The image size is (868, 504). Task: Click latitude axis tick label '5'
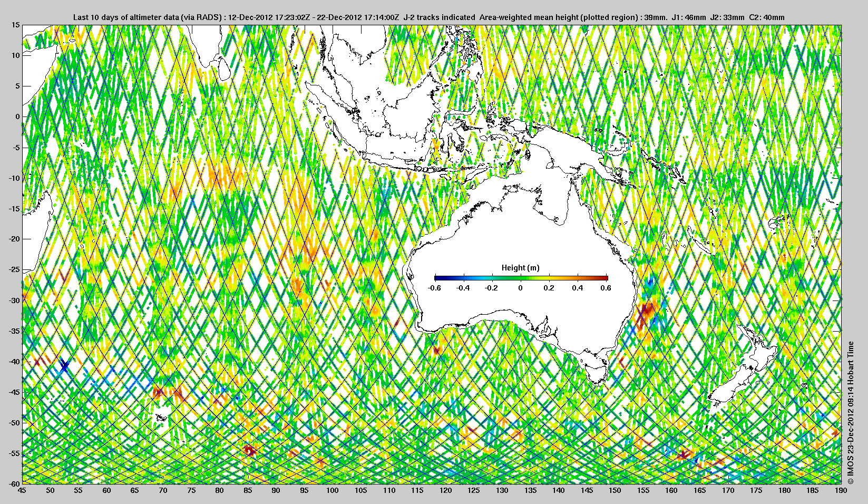tap(17, 86)
